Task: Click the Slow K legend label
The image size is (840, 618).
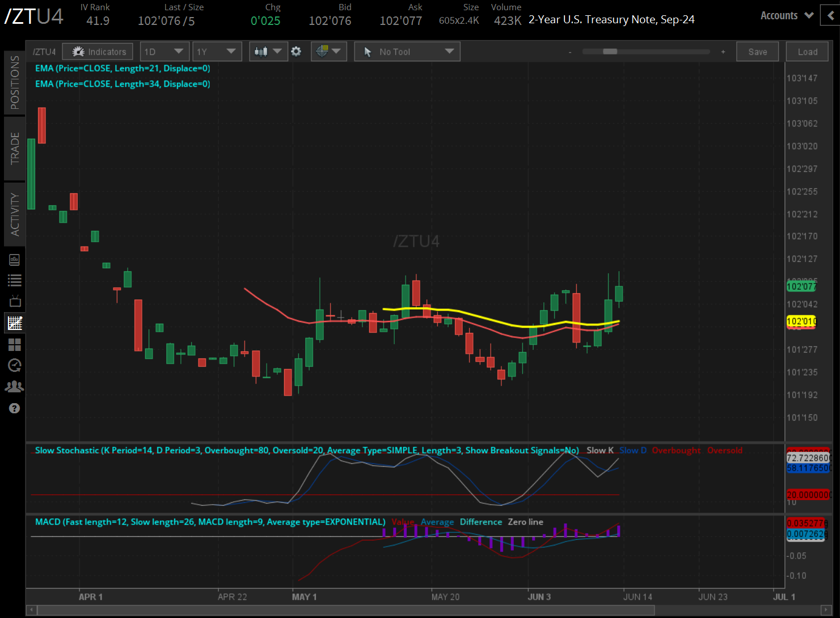Action: [x=600, y=450]
